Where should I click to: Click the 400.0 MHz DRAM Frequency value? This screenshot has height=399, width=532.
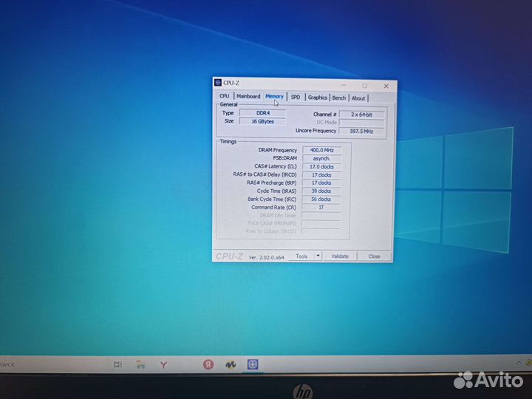point(321,150)
